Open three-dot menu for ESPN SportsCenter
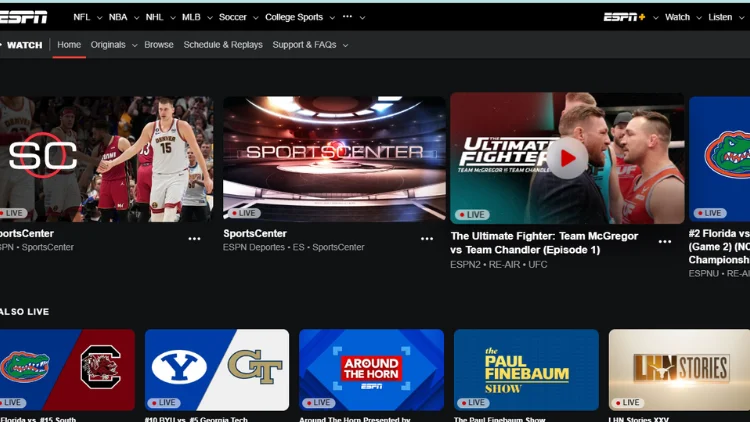750x422 pixels. (x=194, y=239)
